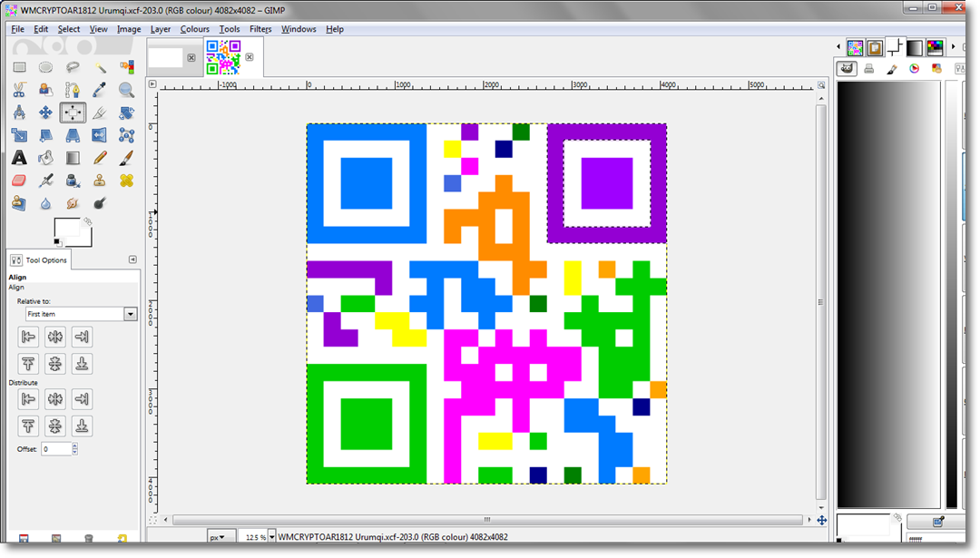Activate the Select by Colour tool
The image size is (980, 558).
click(x=126, y=67)
